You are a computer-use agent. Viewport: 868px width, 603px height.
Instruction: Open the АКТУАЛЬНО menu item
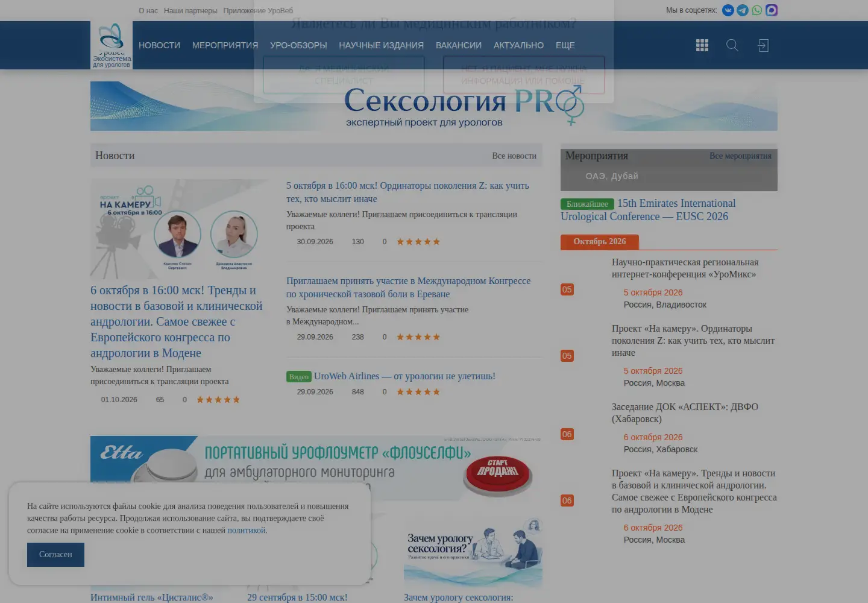tap(518, 45)
